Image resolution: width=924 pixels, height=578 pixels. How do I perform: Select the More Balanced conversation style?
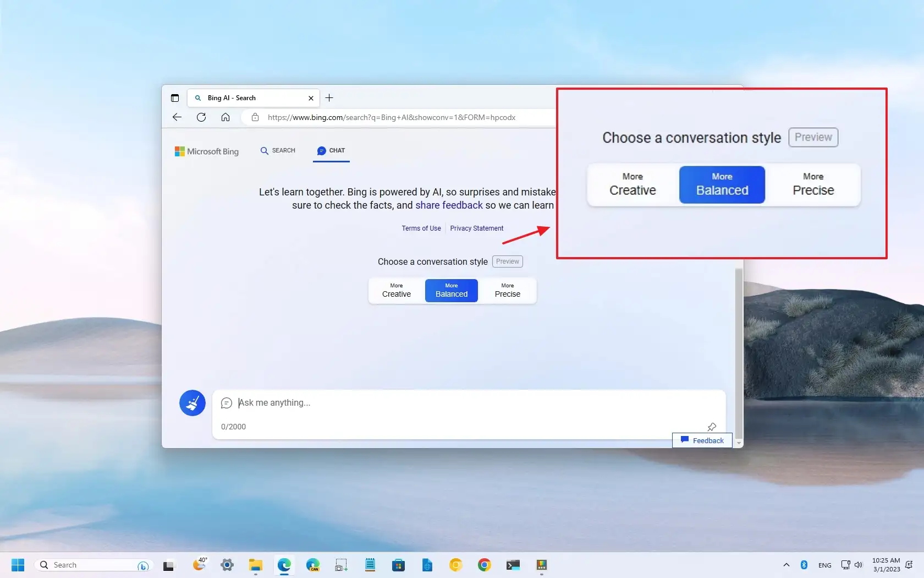coord(451,291)
